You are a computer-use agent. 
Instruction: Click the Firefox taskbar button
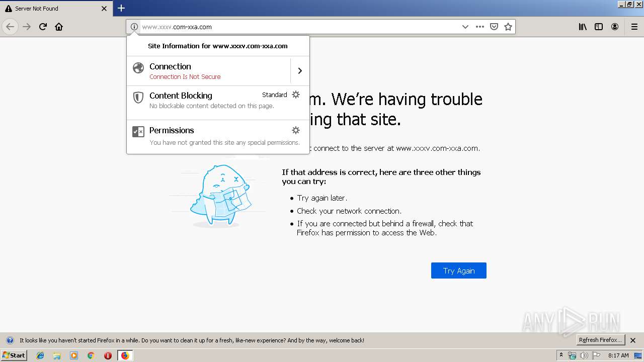coord(125,355)
